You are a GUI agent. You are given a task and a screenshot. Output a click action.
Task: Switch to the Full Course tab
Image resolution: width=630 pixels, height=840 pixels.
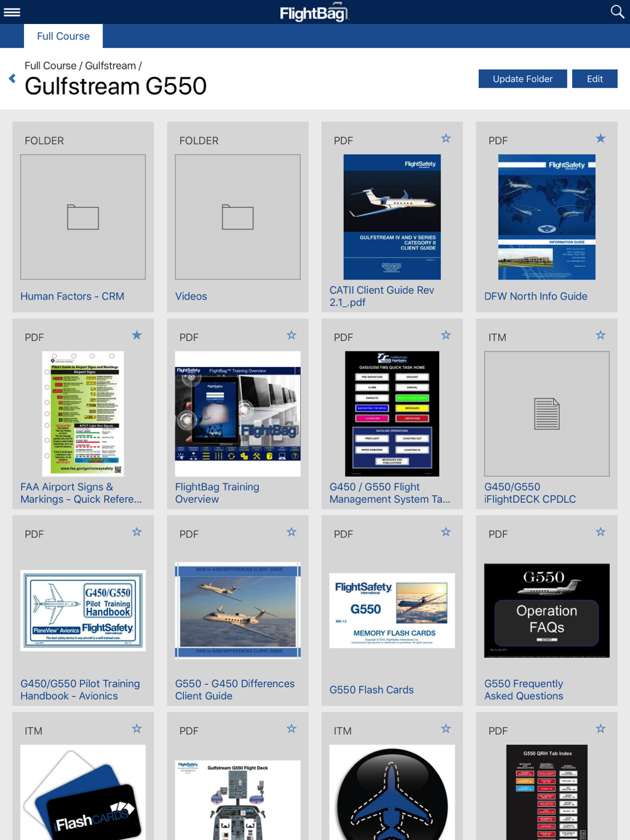coord(64,36)
